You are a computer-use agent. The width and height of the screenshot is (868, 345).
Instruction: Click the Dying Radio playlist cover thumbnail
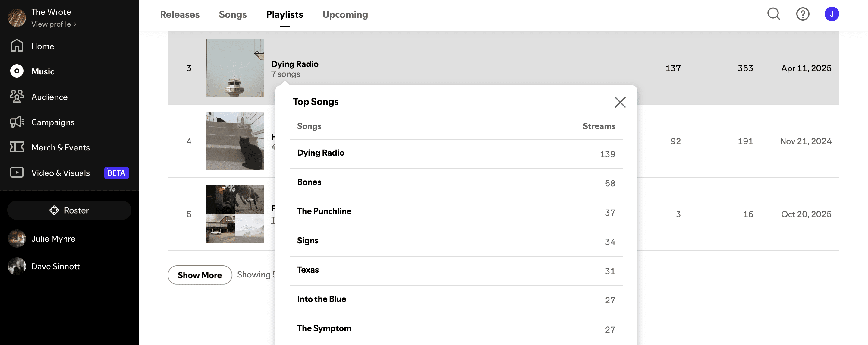pos(235,68)
